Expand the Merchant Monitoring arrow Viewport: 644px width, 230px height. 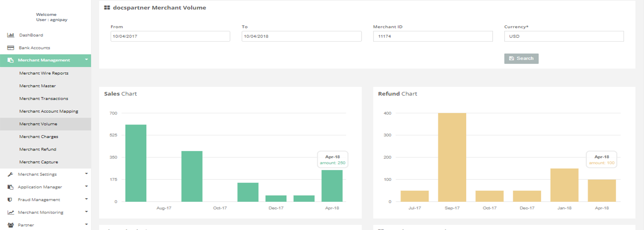tap(86, 212)
